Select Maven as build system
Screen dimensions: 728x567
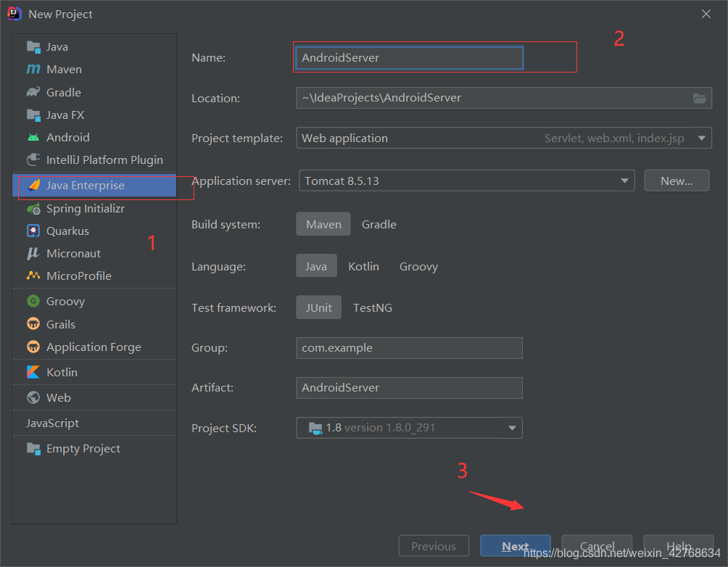pos(323,224)
